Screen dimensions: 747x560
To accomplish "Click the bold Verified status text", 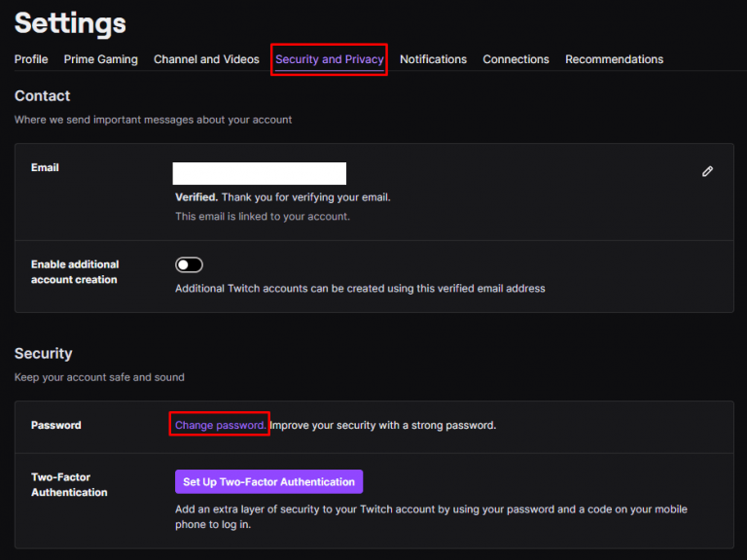I will (196, 197).
